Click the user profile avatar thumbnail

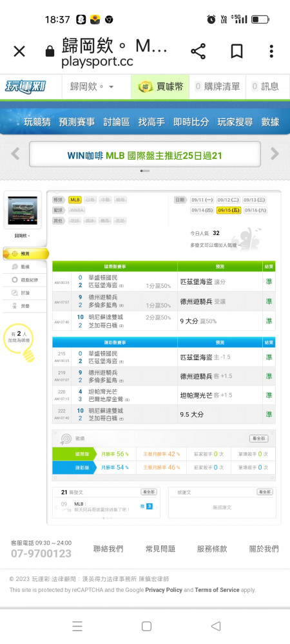point(23,209)
